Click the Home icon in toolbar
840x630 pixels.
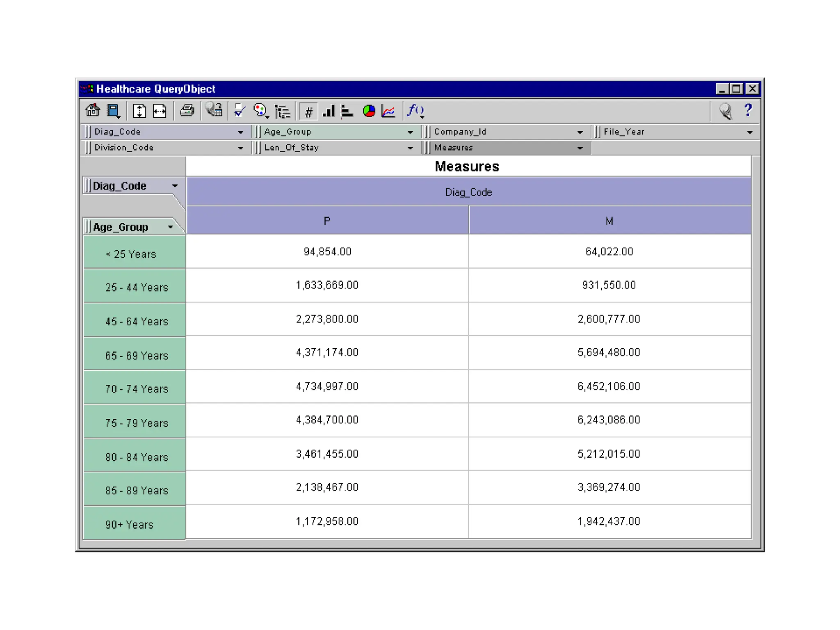[93, 111]
